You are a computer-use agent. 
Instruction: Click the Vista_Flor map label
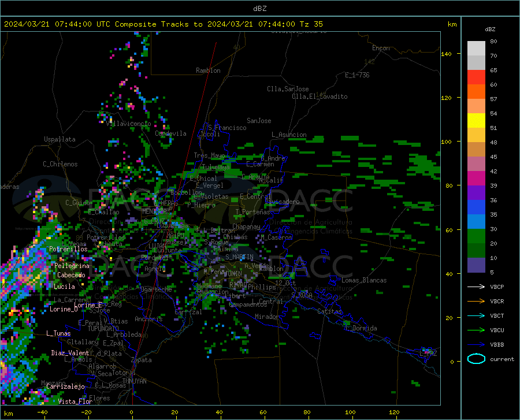[x=75, y=402]
